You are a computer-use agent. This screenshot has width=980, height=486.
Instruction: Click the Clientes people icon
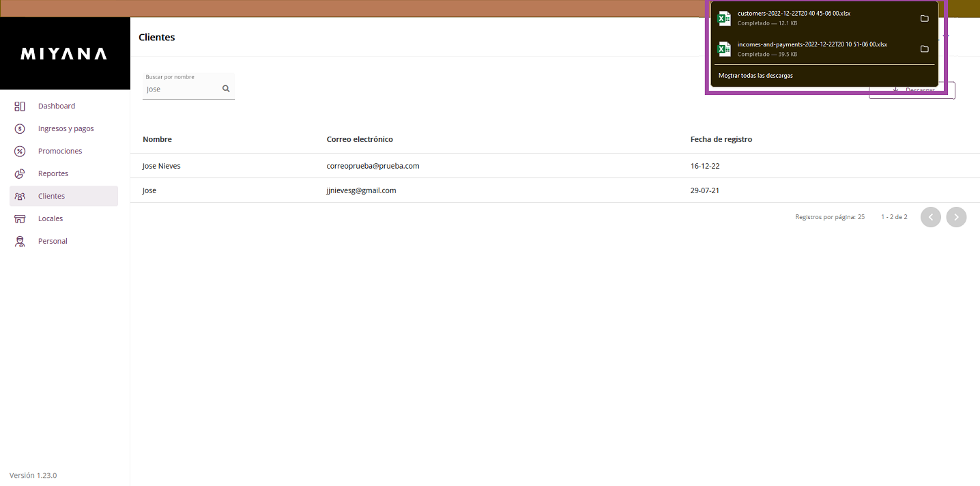[x=20, y=196]
